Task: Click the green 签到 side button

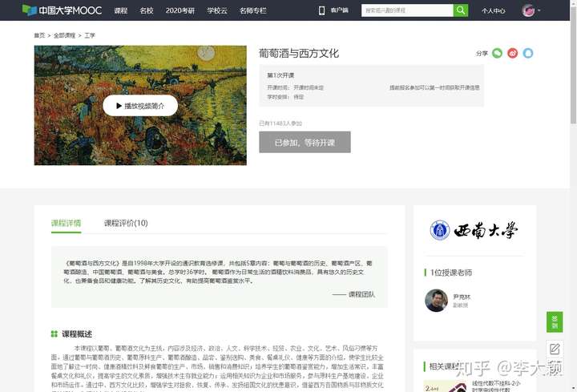Action: (x=555, y=321)
